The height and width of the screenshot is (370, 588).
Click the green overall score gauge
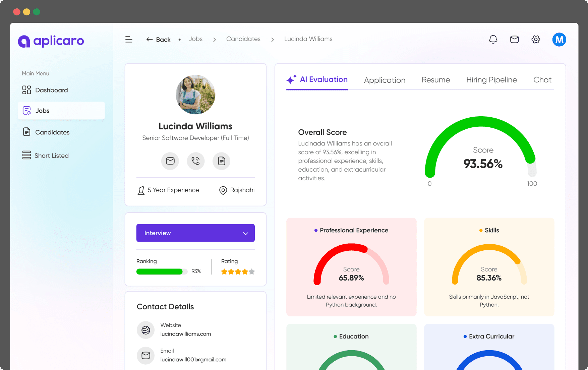tap(481, 147)
